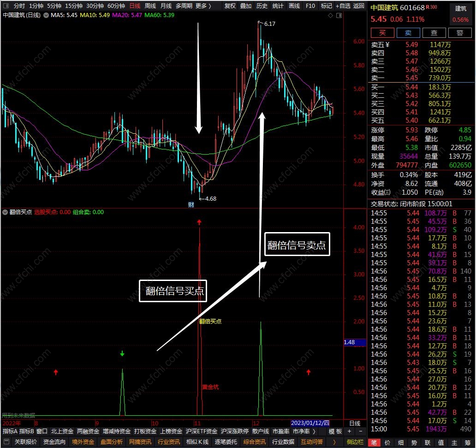The height and width of the screenshot is (448, 476).
Task: Toggle the side panel icon in chart header
Action: (x=339, y=15)
